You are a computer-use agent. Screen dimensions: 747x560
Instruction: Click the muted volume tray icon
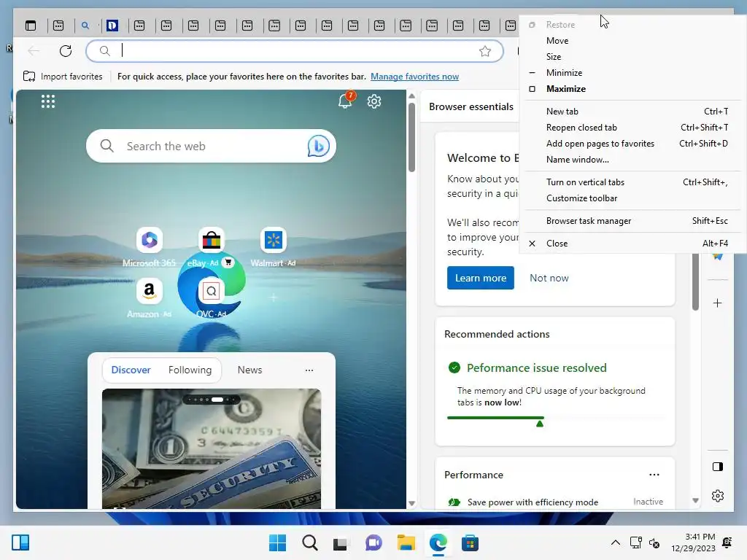click(654, 542)
